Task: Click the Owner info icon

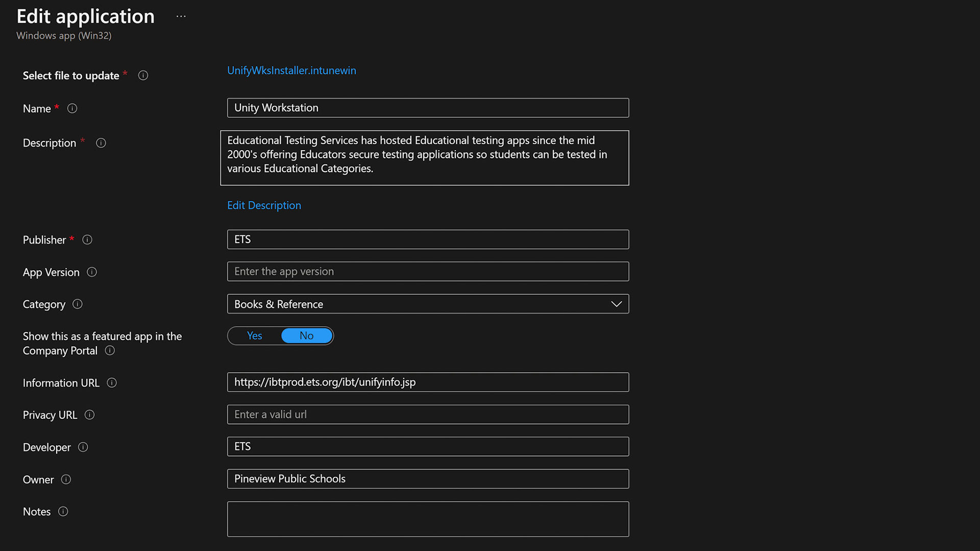Action: (66, 480)
